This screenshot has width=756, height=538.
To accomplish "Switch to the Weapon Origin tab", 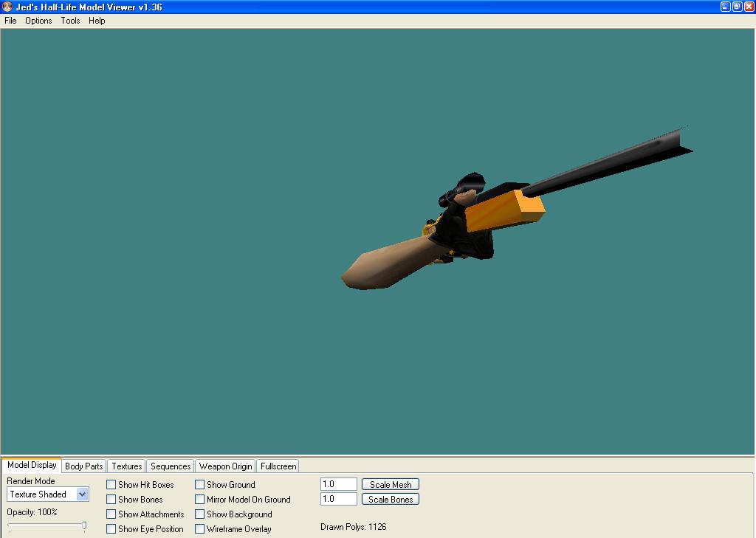I will click(226, 466).
